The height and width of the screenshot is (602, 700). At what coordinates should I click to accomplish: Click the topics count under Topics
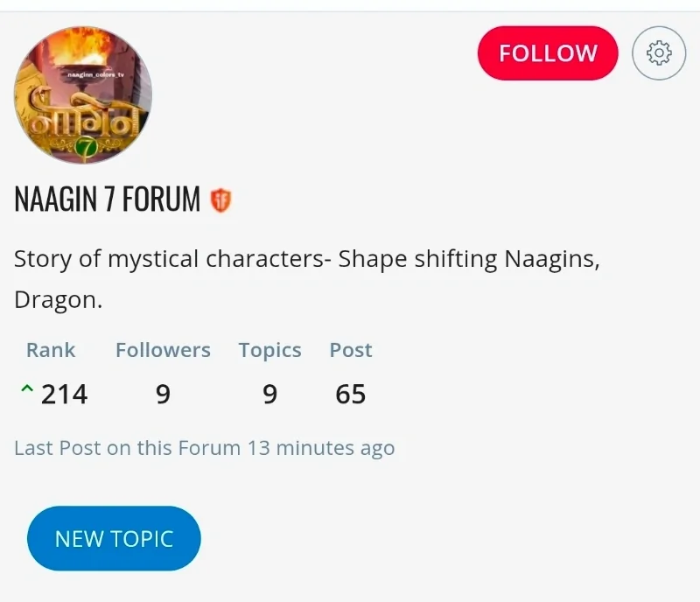pos(270,395)
